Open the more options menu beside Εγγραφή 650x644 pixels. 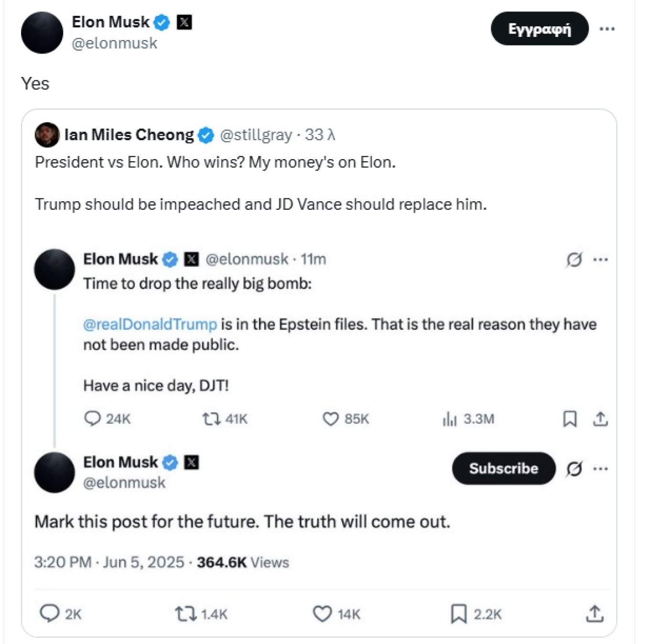pos(607,29)
